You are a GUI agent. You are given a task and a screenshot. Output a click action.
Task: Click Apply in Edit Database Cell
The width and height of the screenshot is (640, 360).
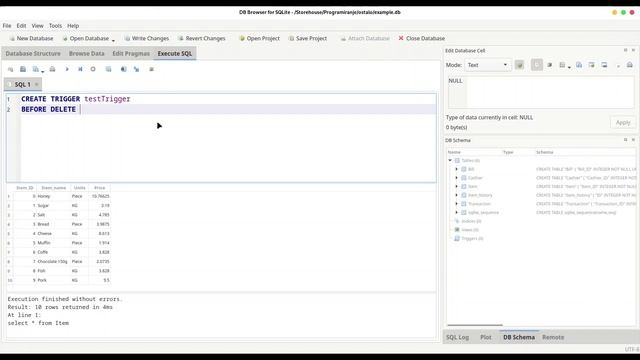pos(623,122)
